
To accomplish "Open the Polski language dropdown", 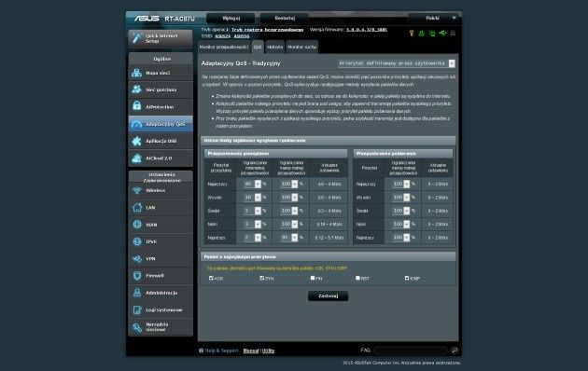I will point(434,18).
